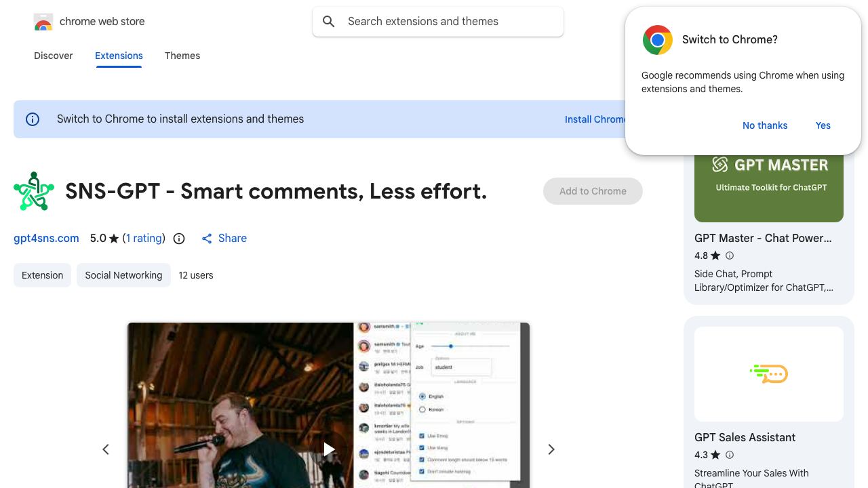
Task: Click the info icon beside the 4.3 rating
Action: coord(730,455)
